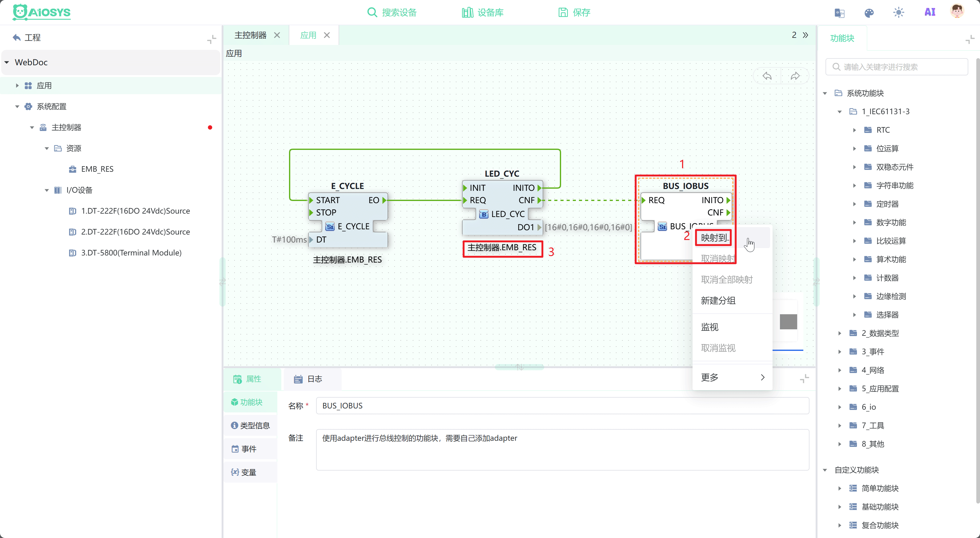Switch to 主控制器 tab

point(250,35)
